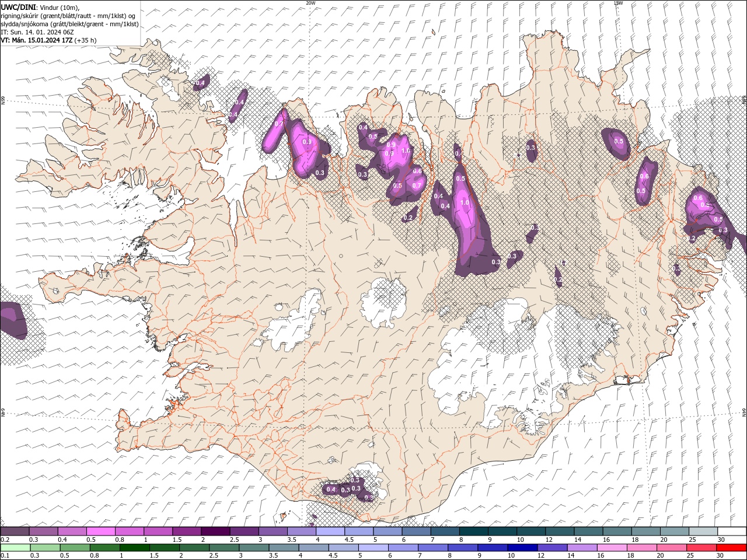Select the '25' label in the upper legend row
This screenshot has height=560, width=747.
pyautogui.click(x=692, y=540)
